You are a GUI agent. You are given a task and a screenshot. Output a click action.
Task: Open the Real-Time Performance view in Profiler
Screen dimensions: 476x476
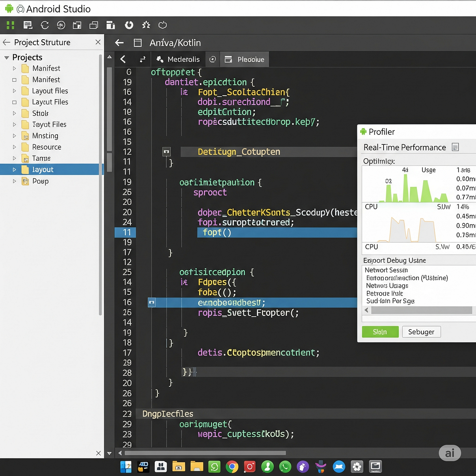404,147
